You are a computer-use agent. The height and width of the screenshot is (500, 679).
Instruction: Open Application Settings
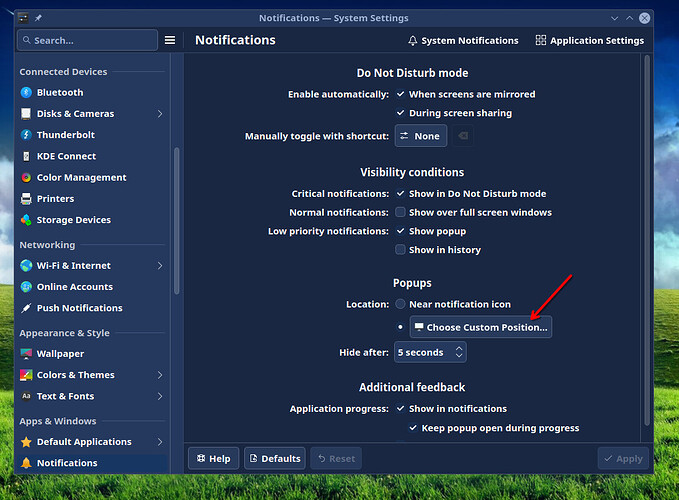(x=589, y=40)
